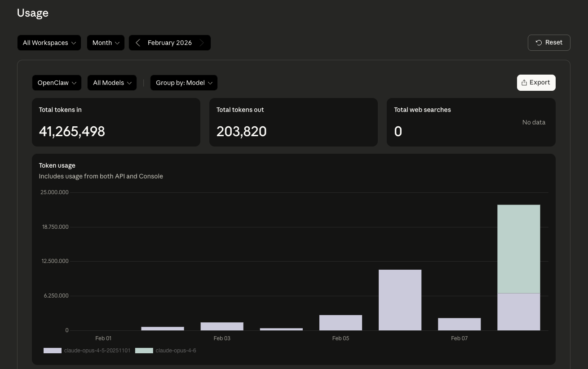The width and height of the screenshot is (588, 369).
Task: Click the Usage page heading
Action: coord(33,13)
